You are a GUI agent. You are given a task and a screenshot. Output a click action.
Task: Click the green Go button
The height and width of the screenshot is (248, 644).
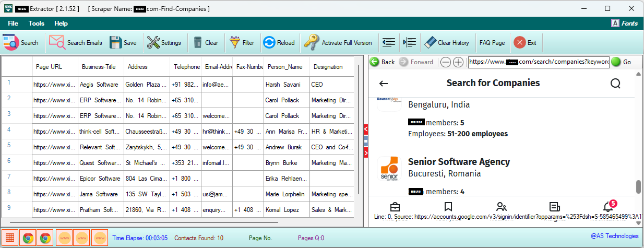622,62
